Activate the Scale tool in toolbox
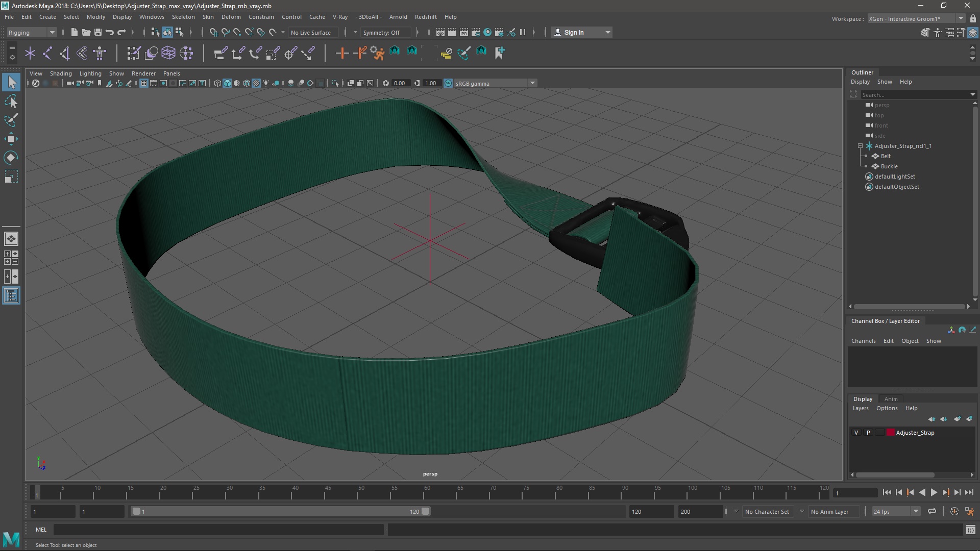Image resolution: width=980 pixels, height=551 pixels. [11, 177]
